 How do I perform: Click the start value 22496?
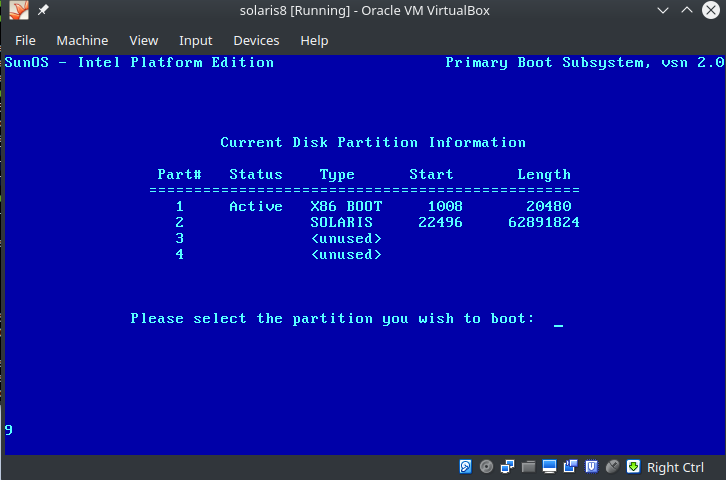coord(440,222)
